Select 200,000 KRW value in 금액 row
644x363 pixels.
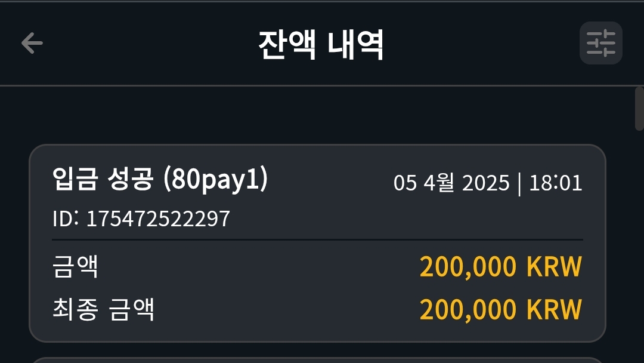click(501, 267)
